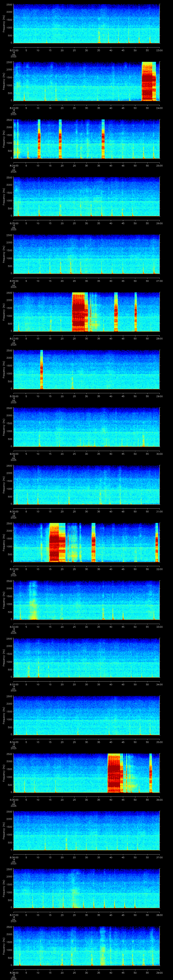Click the '8:31:00' start time label
Image resolution: width=173 pixels, height=980 pixels.
click(14, 569)
